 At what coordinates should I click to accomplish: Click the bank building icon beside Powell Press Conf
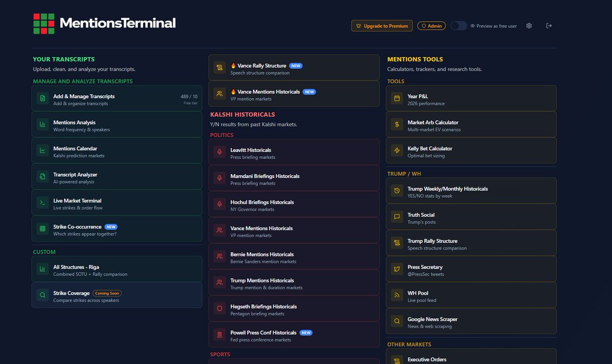[x=220, y=334]
